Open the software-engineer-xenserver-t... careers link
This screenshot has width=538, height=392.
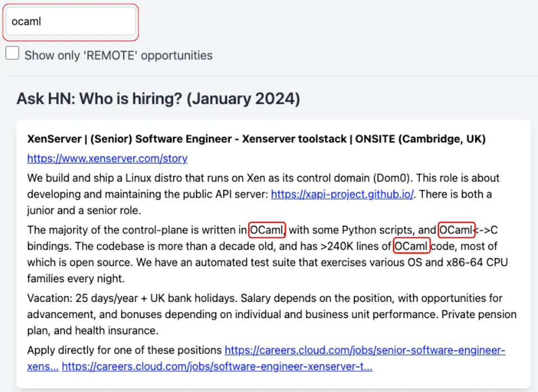coord(217,367)
